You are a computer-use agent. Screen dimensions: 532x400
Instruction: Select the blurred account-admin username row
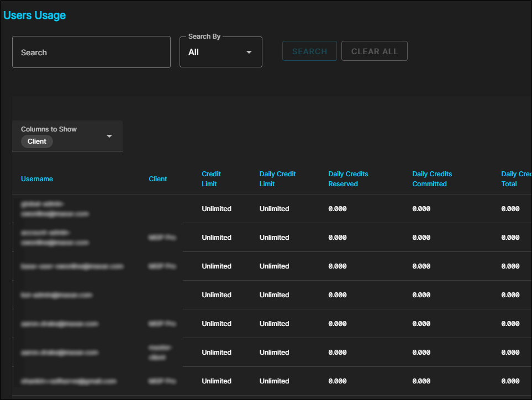tap(55, 238)
